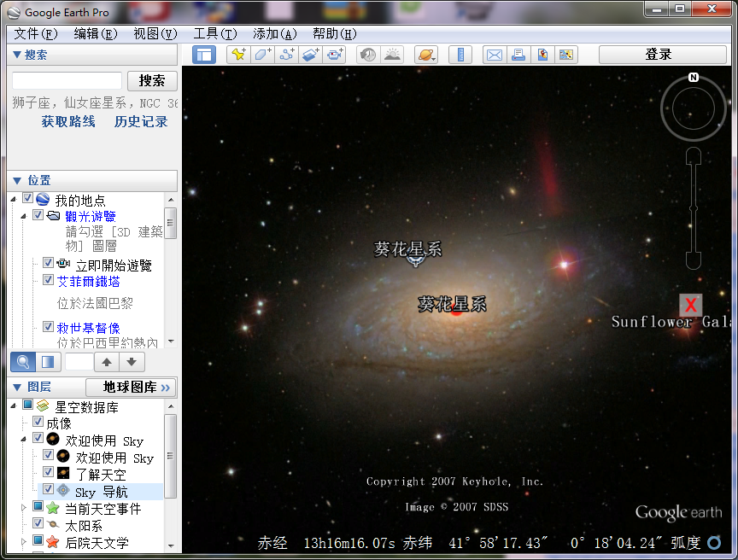
Task: Toggle the Sky 导航 layer checkbox
Action: [48, 489]
